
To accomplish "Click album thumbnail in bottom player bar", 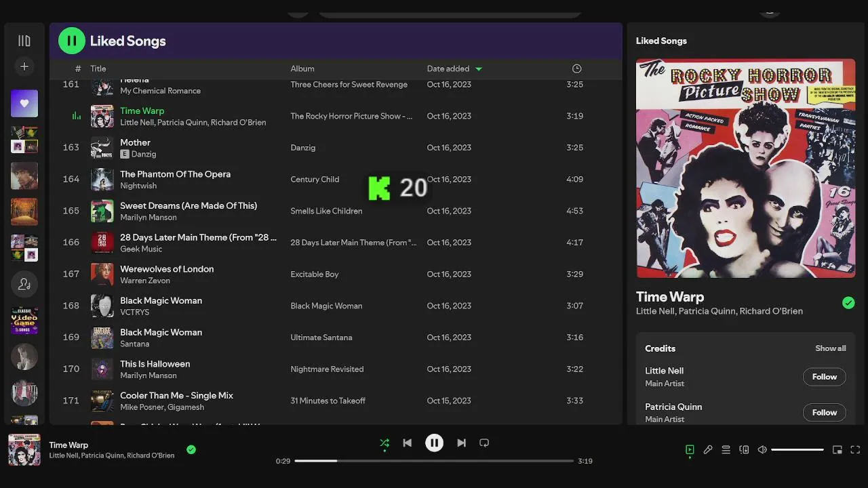I will [x=24, y=449].
